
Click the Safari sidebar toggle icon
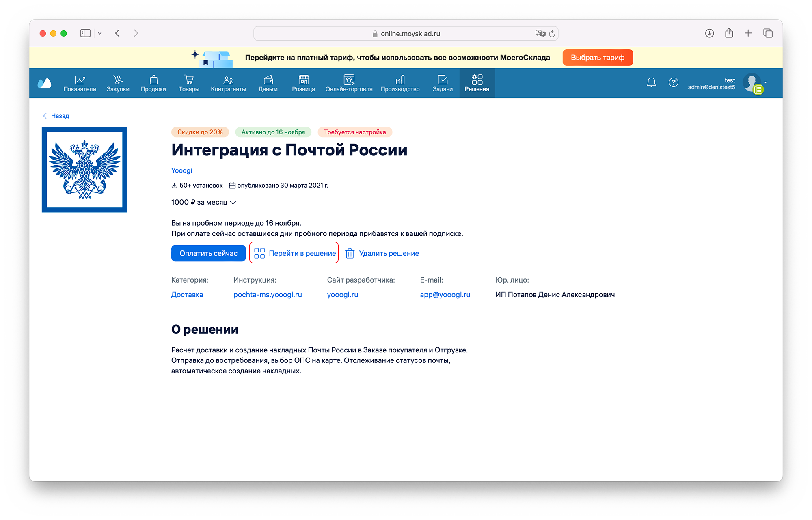[85, 33]
